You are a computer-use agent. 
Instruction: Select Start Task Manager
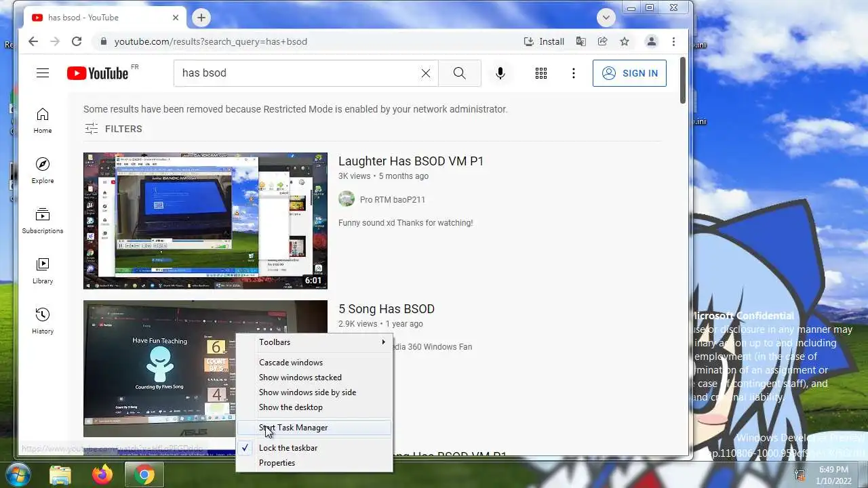coord(314,428)
